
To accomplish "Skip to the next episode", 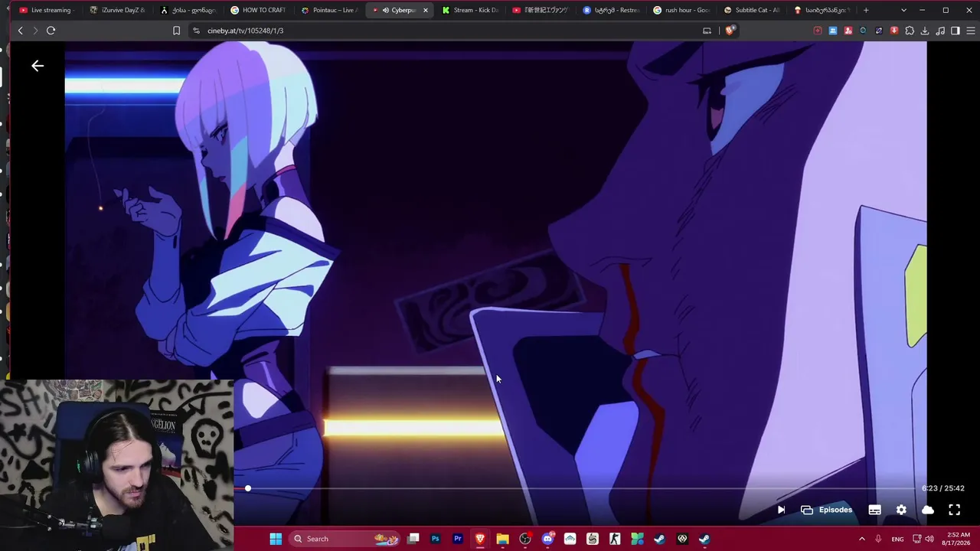I will pyautogui.click(x=781, y=510).
